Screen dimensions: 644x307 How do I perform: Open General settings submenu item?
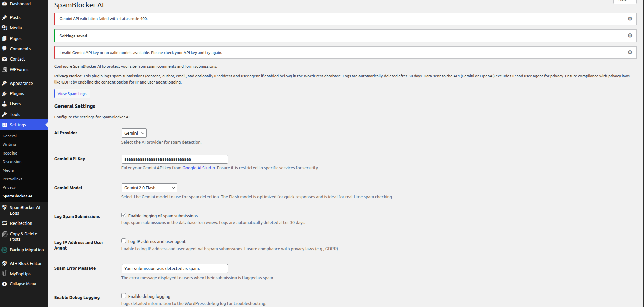[9, 136]
